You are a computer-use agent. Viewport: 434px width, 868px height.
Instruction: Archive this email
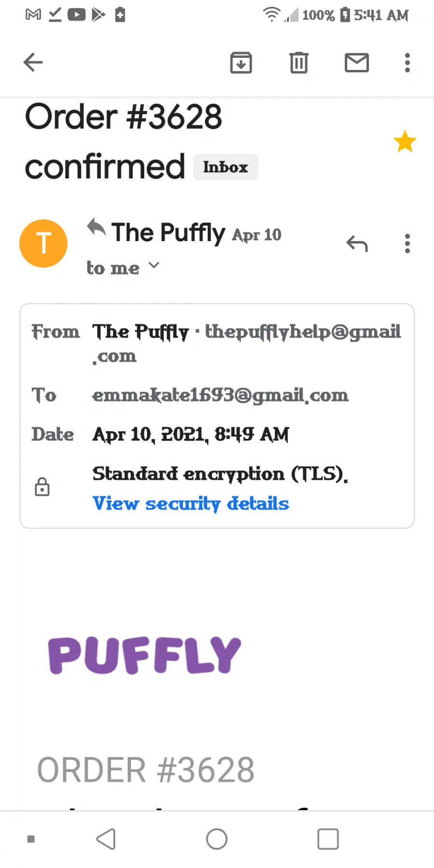pos(241,63)
